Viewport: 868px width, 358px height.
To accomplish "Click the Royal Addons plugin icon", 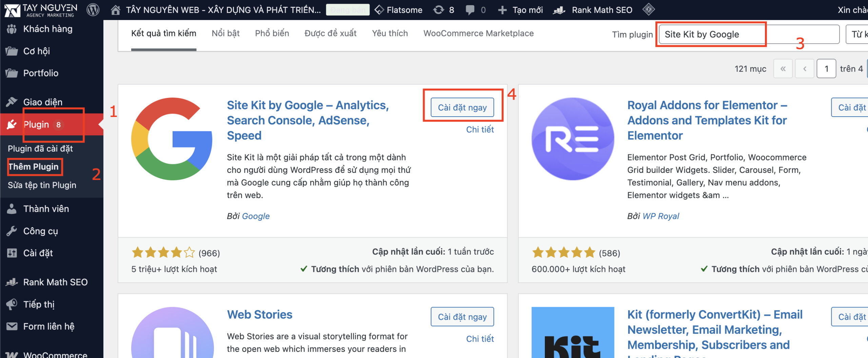I will click(573, 139).
